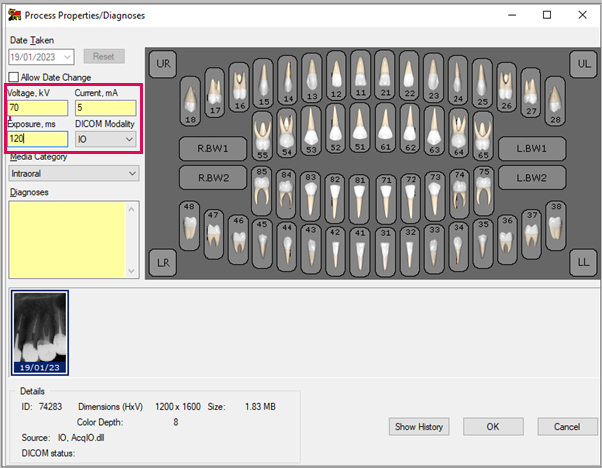Click Diagnoses scrollbar down arrow
The height and width of the screenshot is (468, 602).
[x=132, y=271]
